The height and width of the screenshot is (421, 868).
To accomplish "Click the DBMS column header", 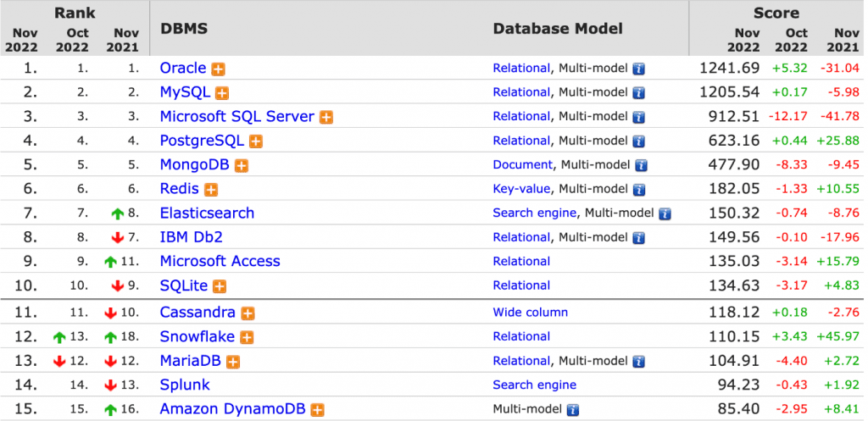I will [184, 28].
